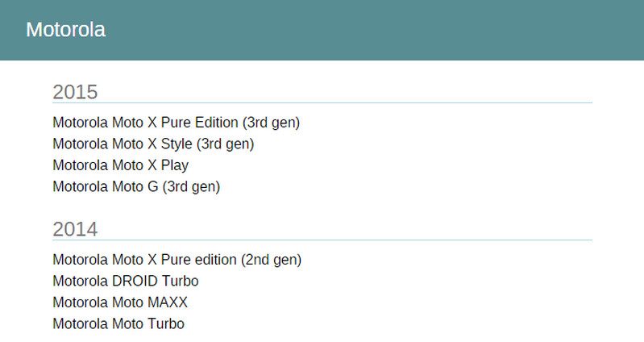The height and width of the screenshot is (342, 644).
Task: Pick the first device listed under 2014
Action: pos(177,260)
